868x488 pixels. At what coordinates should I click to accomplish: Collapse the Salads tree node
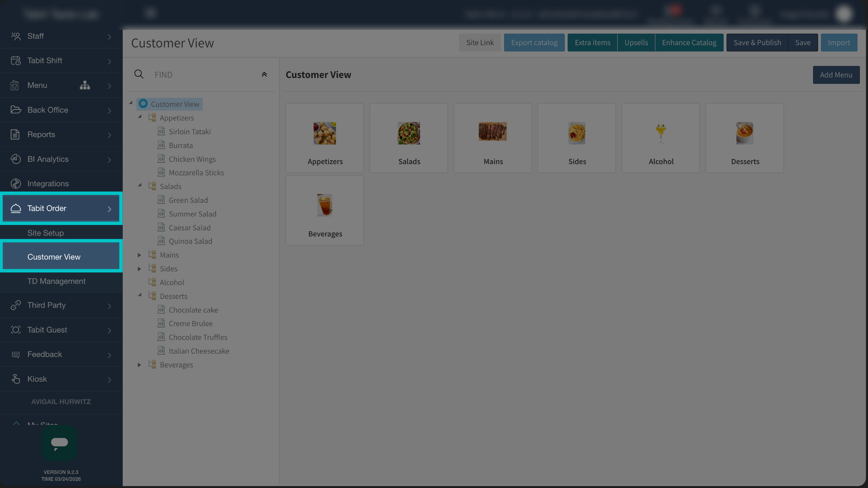(x=140, y=185)
